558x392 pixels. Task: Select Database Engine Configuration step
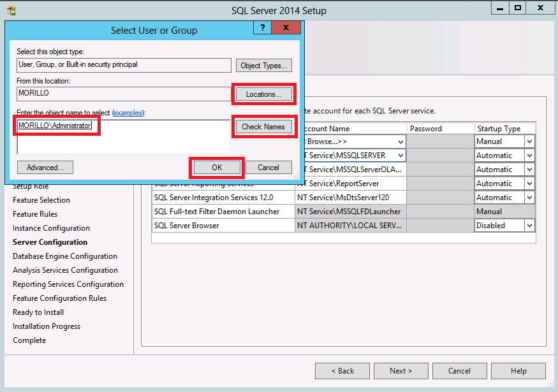pyautogui.click(x=65, y=256)
